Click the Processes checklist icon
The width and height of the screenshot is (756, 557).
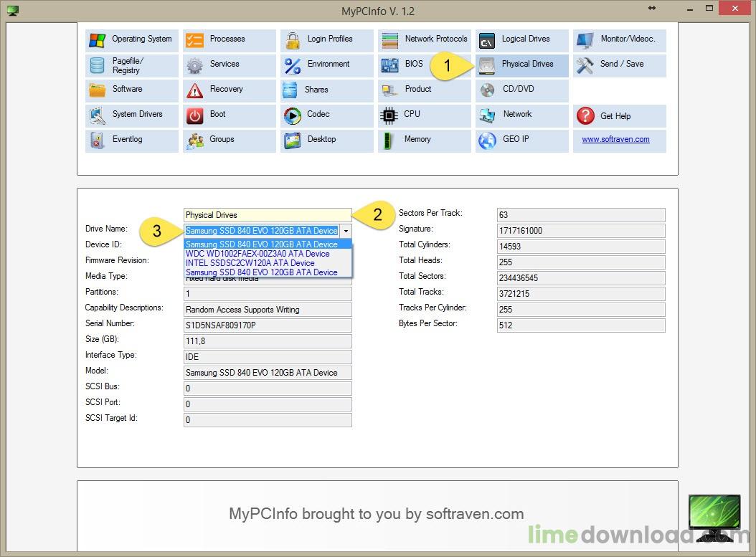point(195,40)
